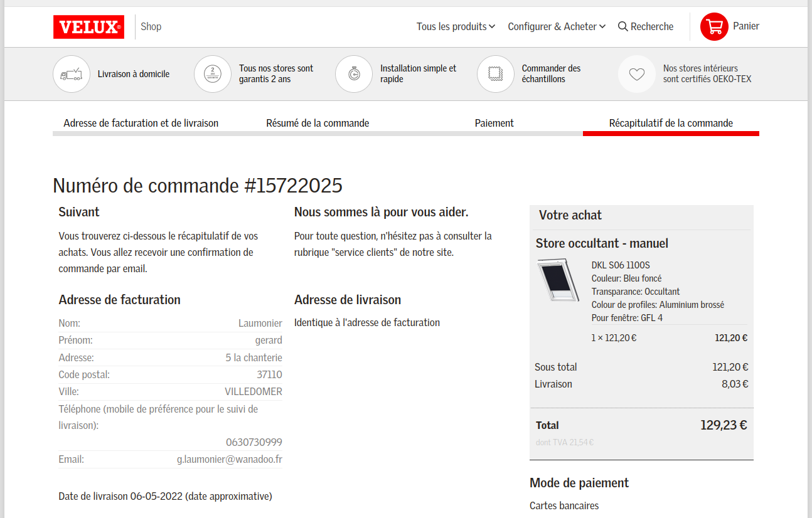Click the Recherche search label

click(x=652, y=26)
